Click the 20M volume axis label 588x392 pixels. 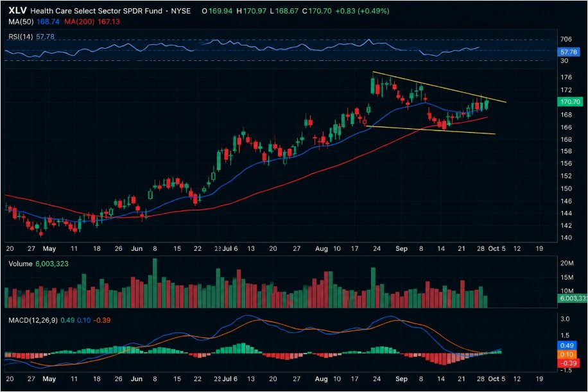(567, 263)
